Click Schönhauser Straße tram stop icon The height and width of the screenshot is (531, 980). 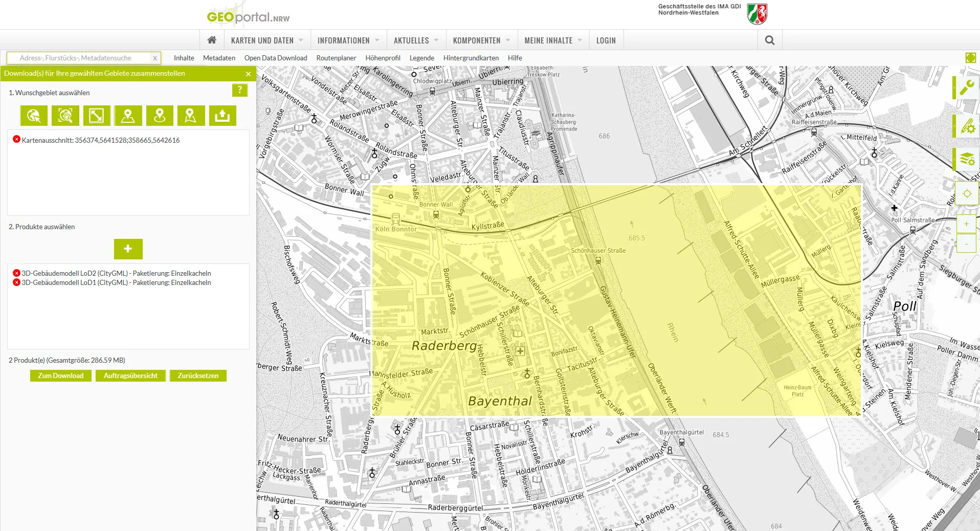click(598, 260)
